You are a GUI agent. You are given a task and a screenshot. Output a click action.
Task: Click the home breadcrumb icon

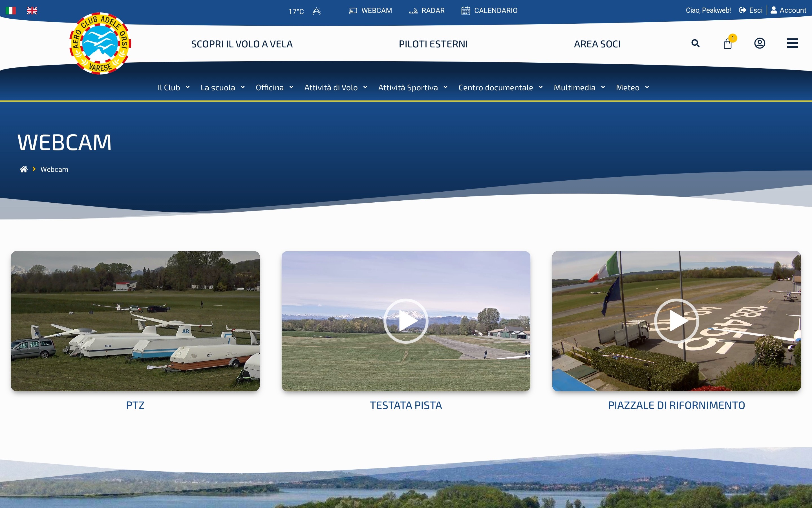(x=23, y=169)
